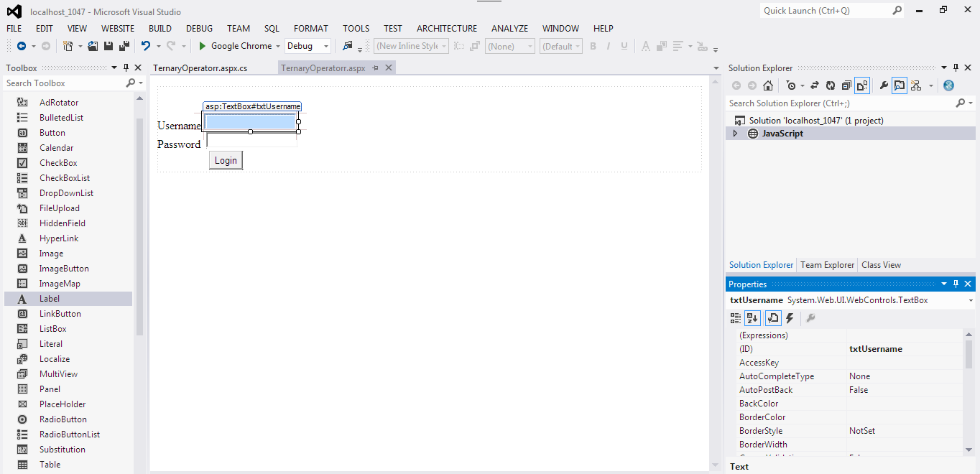980x474 pixels.
Task: Click Sync with Active Document icon
Action: (815, 85)
